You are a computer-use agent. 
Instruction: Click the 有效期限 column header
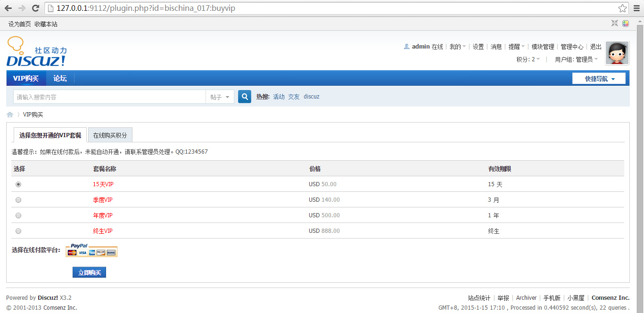(x=500, y=169)
